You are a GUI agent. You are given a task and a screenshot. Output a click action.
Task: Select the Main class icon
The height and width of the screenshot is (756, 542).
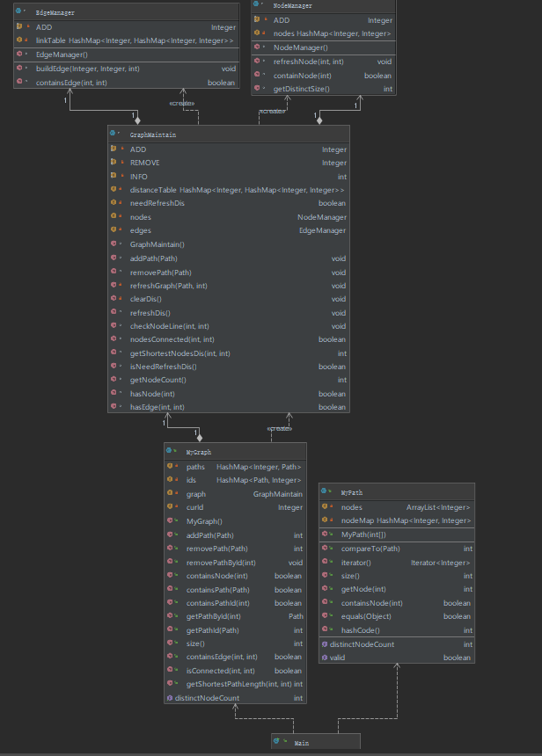pos(278,742)
